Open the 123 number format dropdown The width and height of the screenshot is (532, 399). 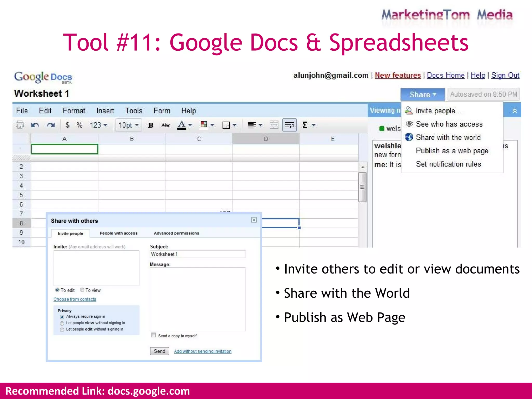coord(99,125)
